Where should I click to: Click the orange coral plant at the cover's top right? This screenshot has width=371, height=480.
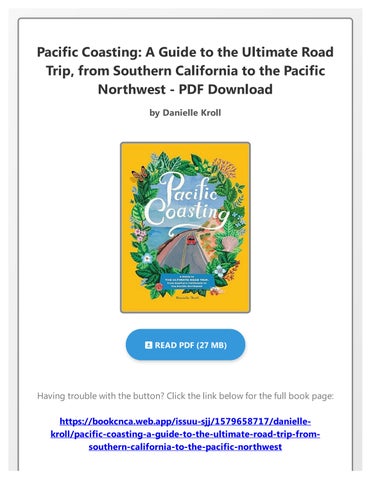[x=226, y=166]
